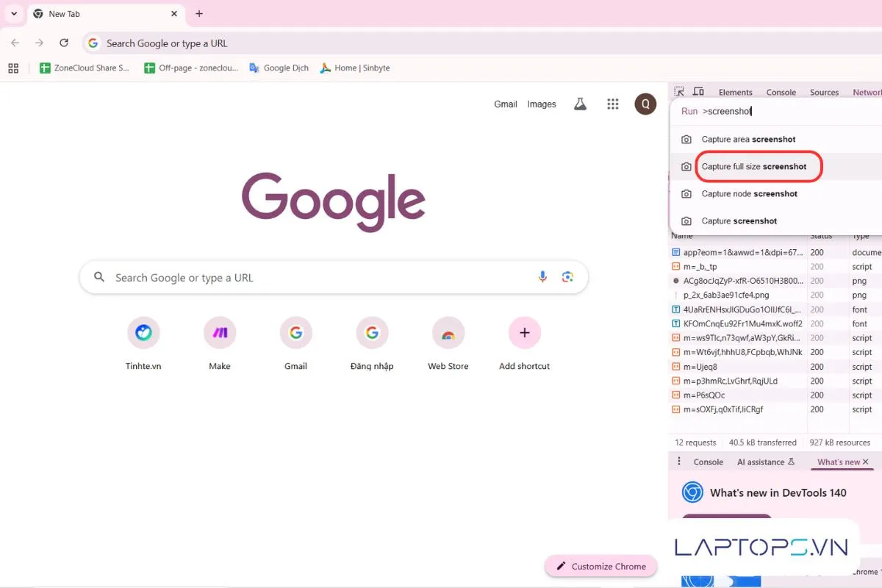Click the Customize Chrome button
Image resolution: width=882 pixels, height=588 pixels.
601,566
